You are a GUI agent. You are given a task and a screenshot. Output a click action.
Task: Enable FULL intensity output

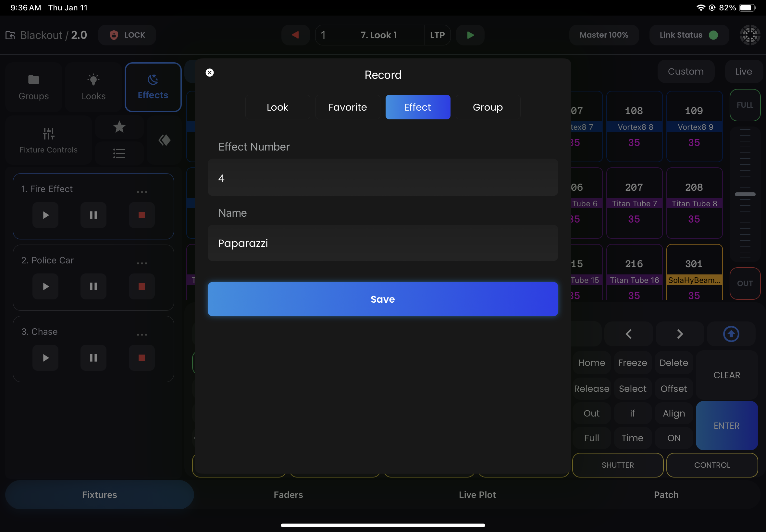pos(745,105)
